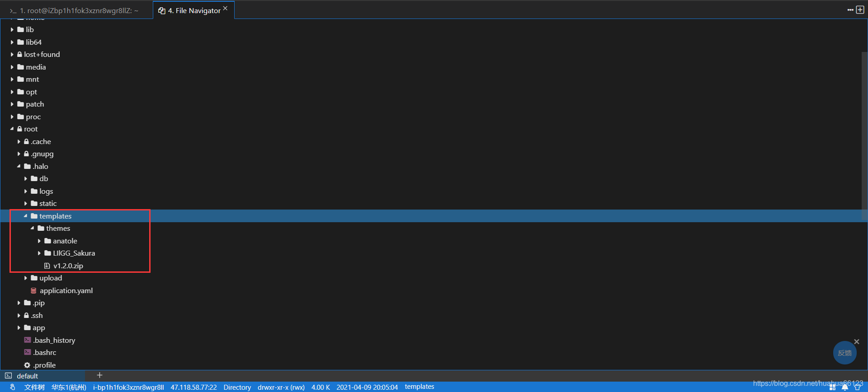Click the root lock icon
This screenshot has height=392, width=868.
click(19, 129)
